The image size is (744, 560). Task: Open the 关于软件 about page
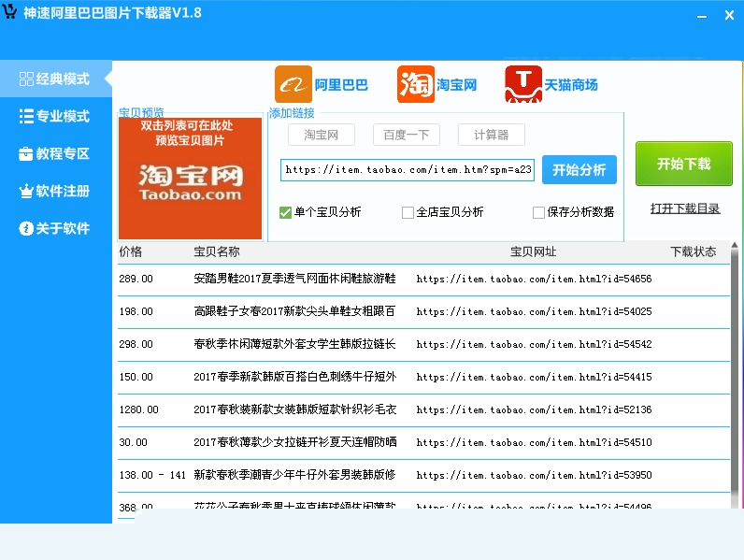55,228
